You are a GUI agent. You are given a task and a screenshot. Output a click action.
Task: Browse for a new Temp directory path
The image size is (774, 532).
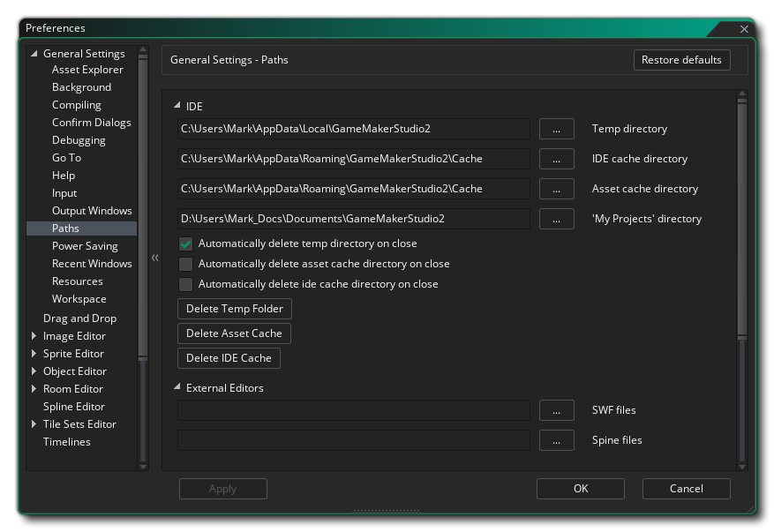(556, 129)
